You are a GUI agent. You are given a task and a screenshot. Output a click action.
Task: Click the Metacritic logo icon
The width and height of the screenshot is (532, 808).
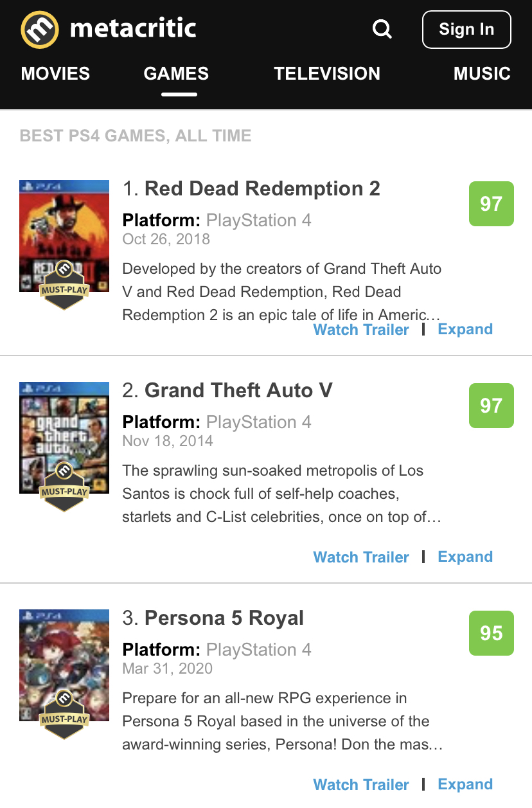pos(40,30)
